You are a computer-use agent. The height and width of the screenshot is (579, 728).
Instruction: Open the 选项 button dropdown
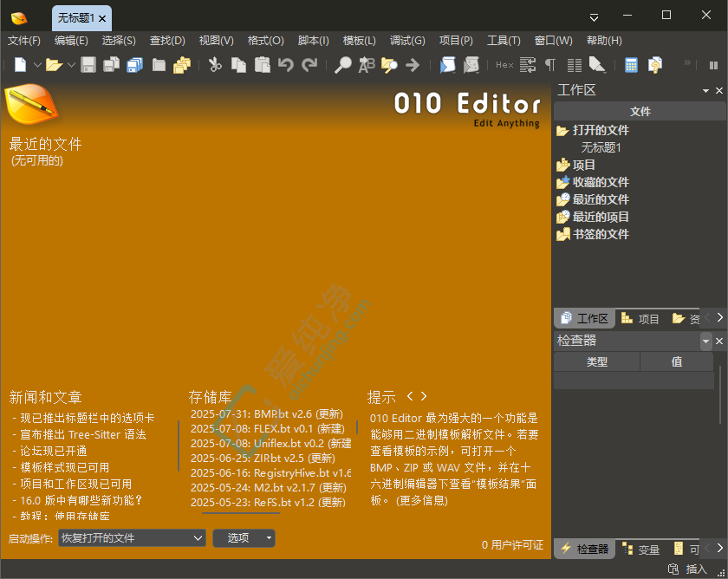(x=270, y=538)
